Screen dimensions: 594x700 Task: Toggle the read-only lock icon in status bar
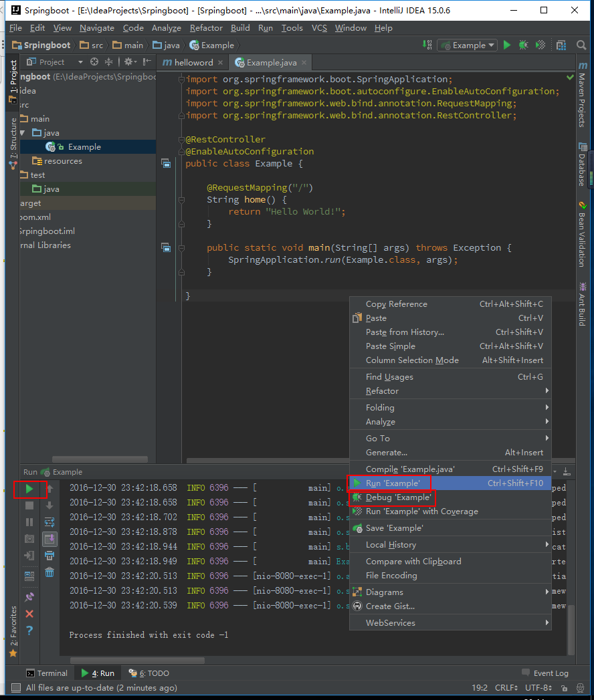(565, 688)
